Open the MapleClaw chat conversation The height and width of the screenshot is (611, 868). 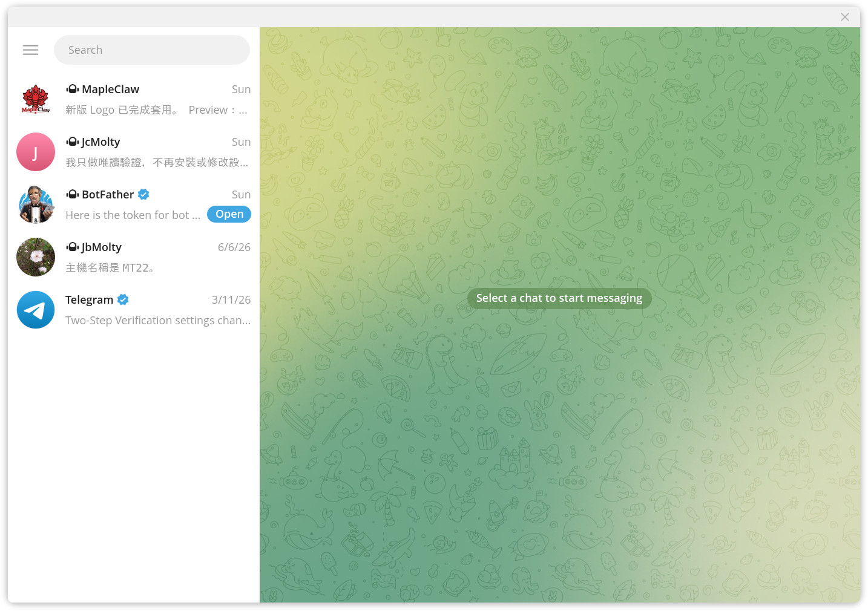134,99
